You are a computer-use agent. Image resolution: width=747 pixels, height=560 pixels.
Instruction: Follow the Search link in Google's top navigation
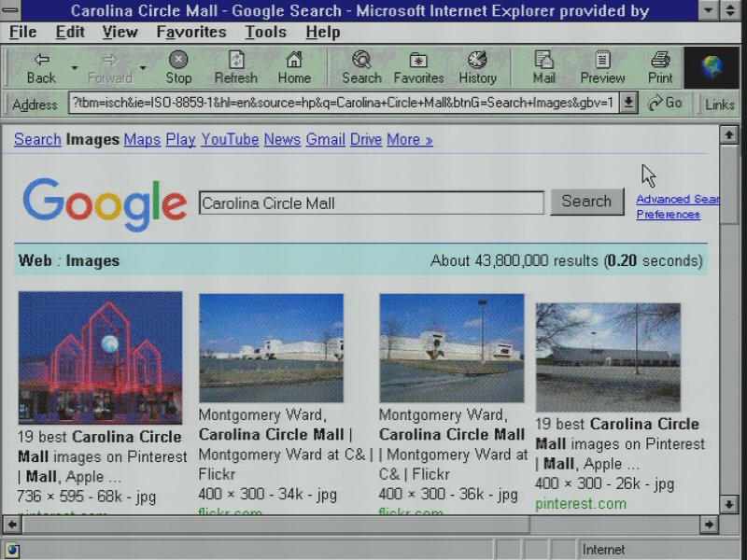[x=37, y=139]
